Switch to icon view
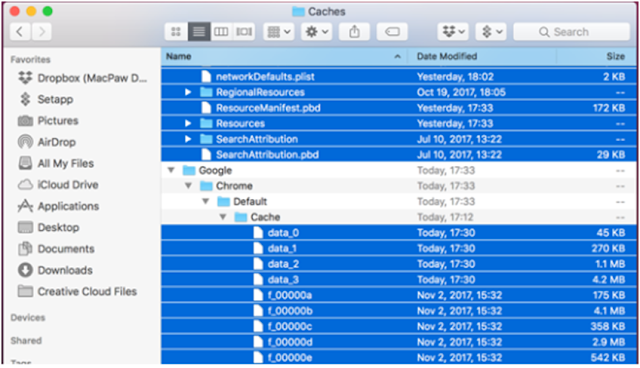Viewport: 640px width, 368px height. 176,31
